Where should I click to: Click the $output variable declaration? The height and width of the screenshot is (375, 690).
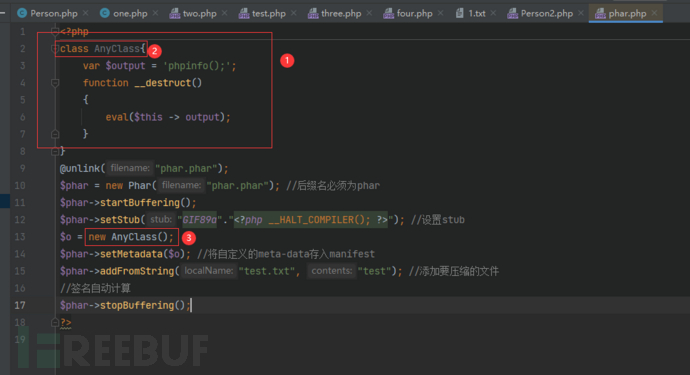pyautogui.click(x=125, y=66)
